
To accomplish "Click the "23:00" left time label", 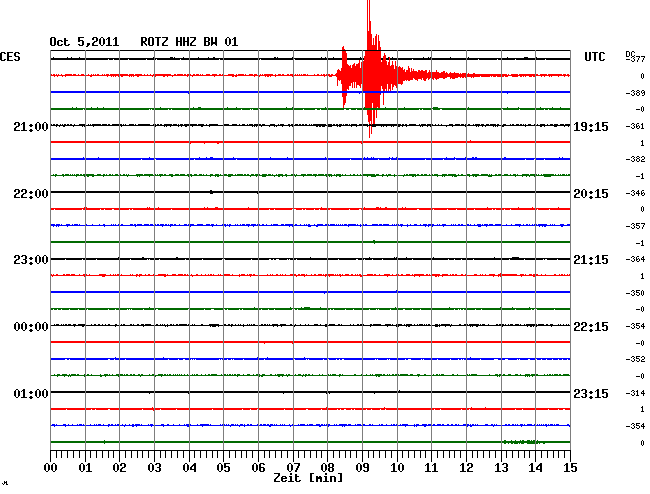I will point(31,260).
